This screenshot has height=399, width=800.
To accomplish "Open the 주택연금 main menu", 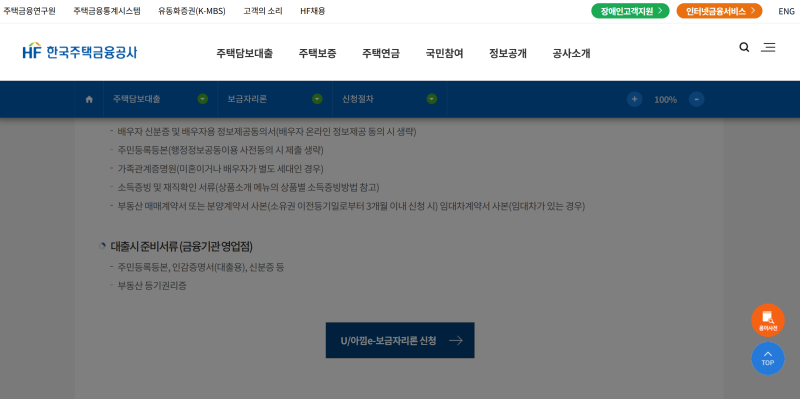I will tap(381, 53).
